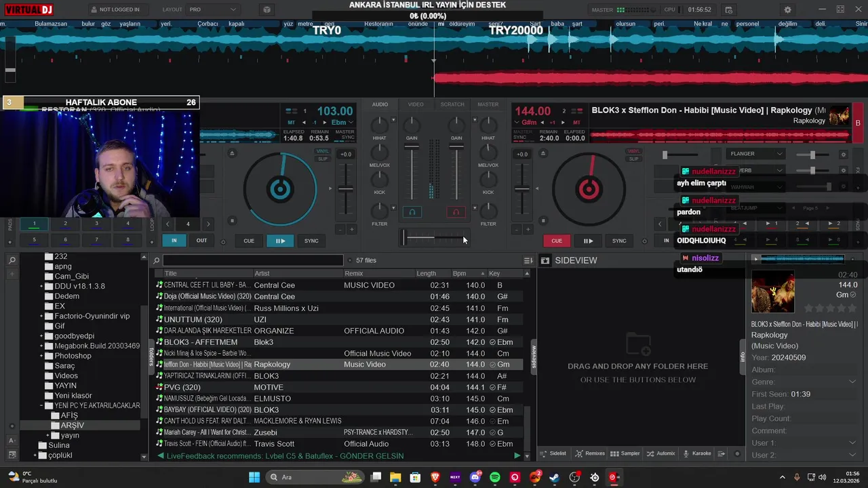Select the ARŞİV folder in tree
This screenshot has height=488, width=868.
coord(73,425)
